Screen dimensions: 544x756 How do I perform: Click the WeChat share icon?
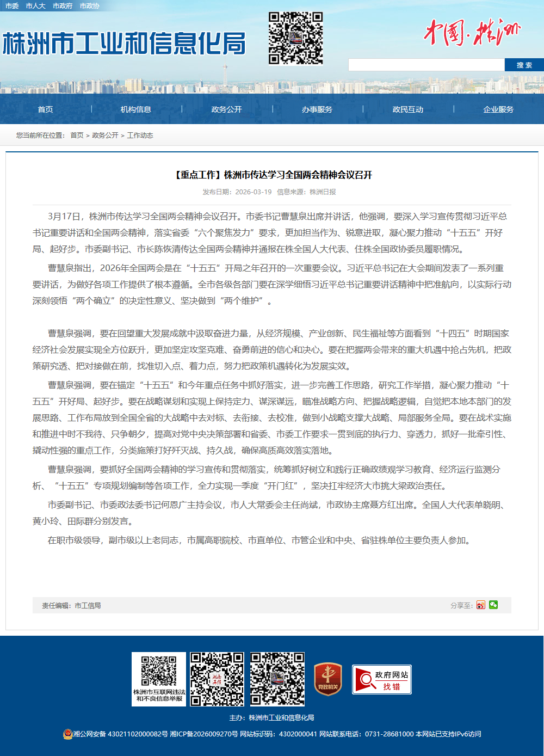(493, 605)
